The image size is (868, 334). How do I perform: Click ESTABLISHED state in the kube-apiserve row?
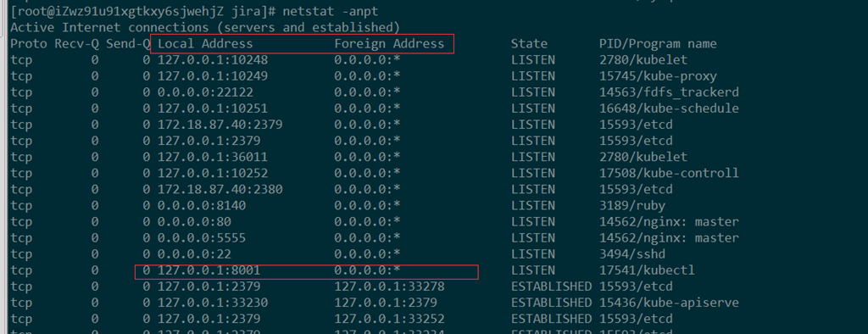pos(551,303)
